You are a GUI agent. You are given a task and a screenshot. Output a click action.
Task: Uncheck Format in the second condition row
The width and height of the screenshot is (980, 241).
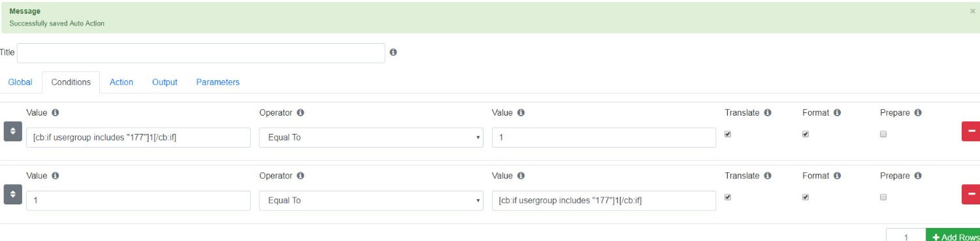pyautogui.click(x=806, y=197)
